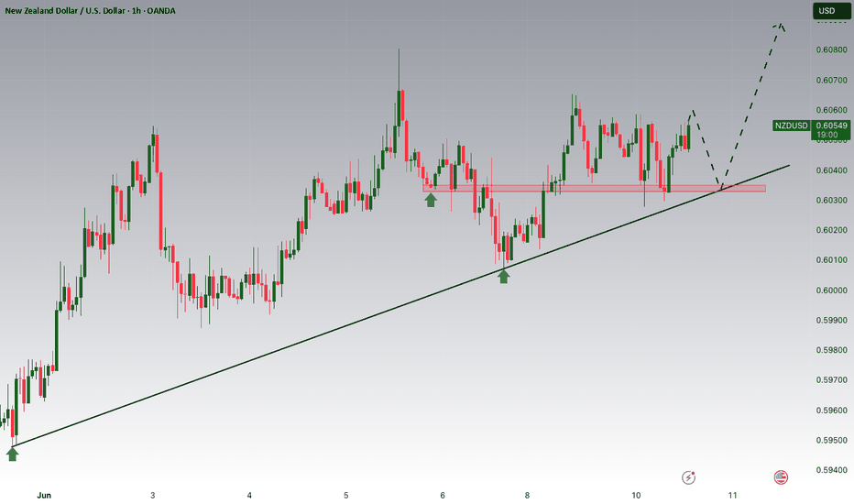The image size is (854, 504).
Task: Click the date label 6 on time axis
Action: 443,495
